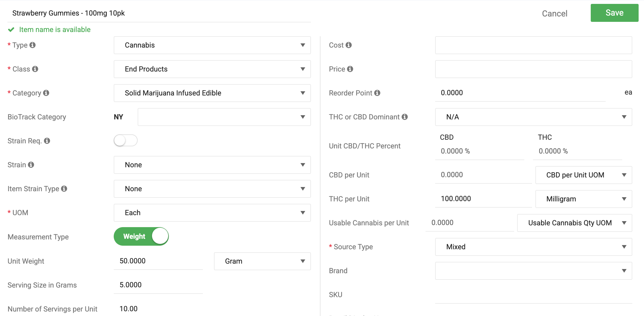Image resolution: width=644 pixels, height=316 pixels.
Task: Open the Type dropdown showing Cannabis
Action: 212,45
